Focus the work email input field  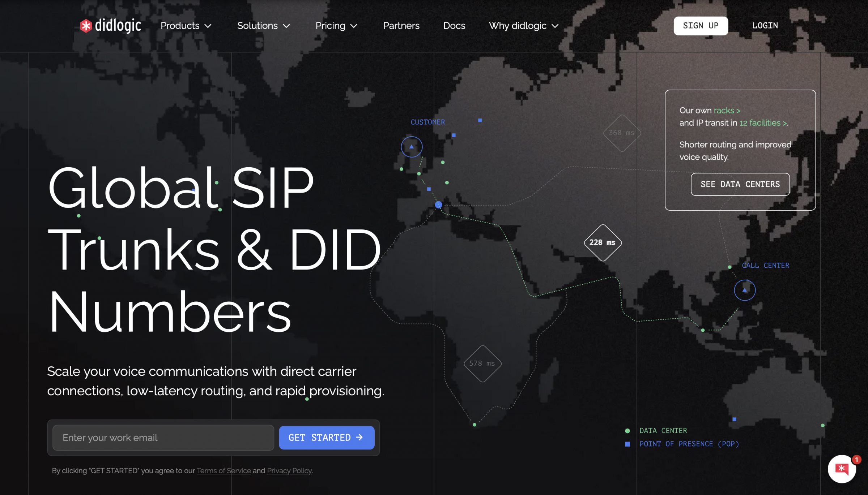point(163,438)
